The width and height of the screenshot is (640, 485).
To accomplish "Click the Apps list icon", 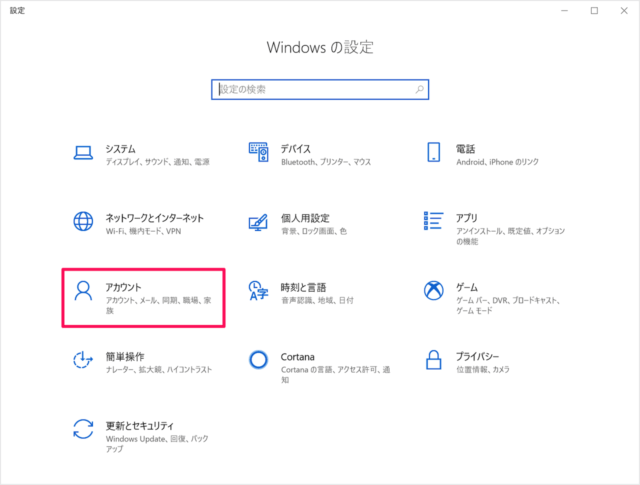I will pyautogui.click(x=433, y=221).
